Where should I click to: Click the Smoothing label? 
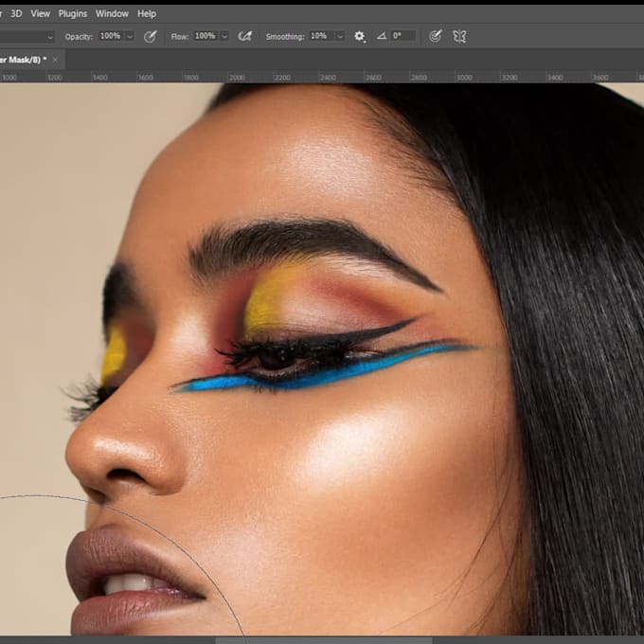click(x=285, y=37)
